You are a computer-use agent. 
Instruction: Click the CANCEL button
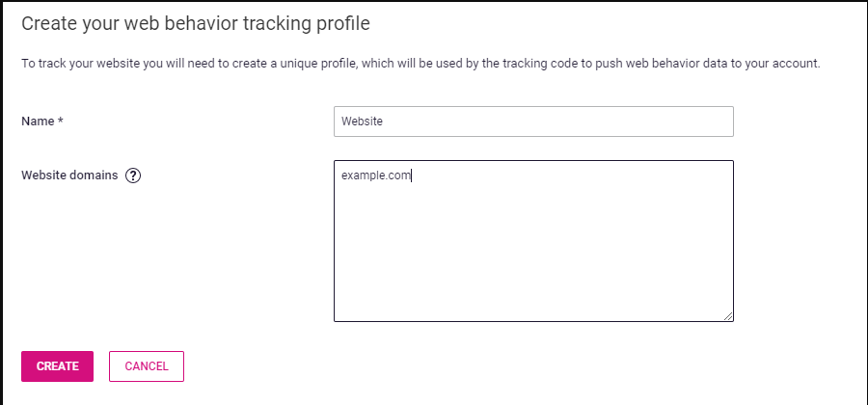(x=147, y=366)
